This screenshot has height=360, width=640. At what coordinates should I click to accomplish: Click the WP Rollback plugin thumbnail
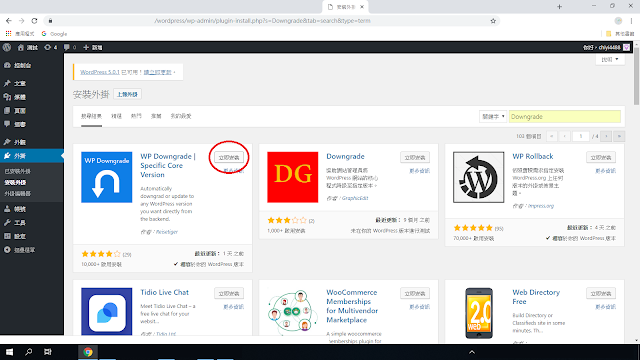(478, 177)
